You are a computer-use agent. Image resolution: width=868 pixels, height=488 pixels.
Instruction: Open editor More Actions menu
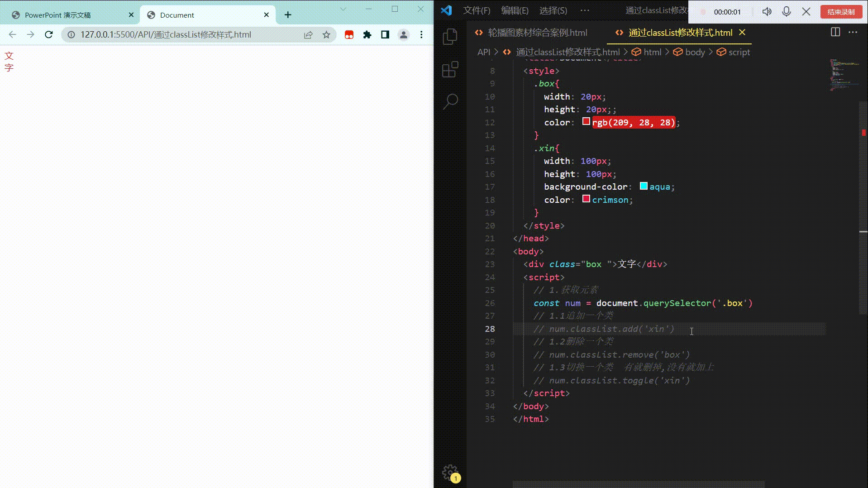tap(853, 32)
